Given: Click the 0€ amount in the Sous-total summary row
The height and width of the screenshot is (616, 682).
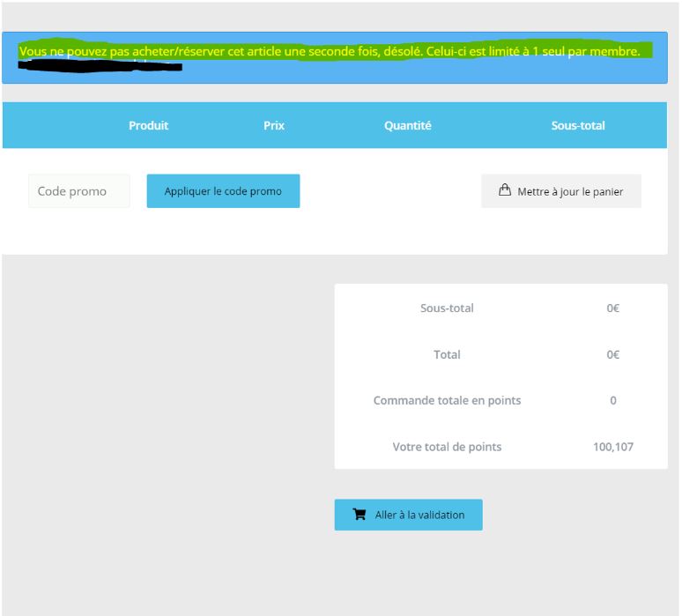Looking at the screenshot, I should pyautogui.click(x=613, y=308).
